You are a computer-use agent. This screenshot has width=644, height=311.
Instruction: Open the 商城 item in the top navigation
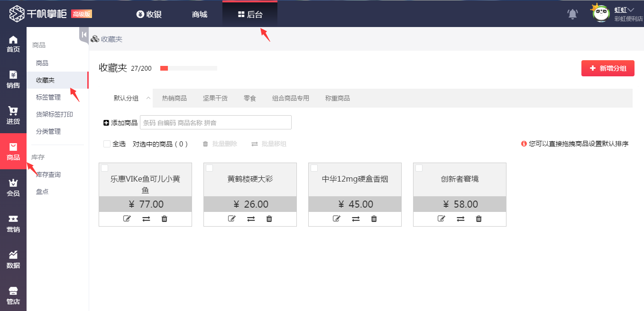pyautogui.click(x=199, y=14)
